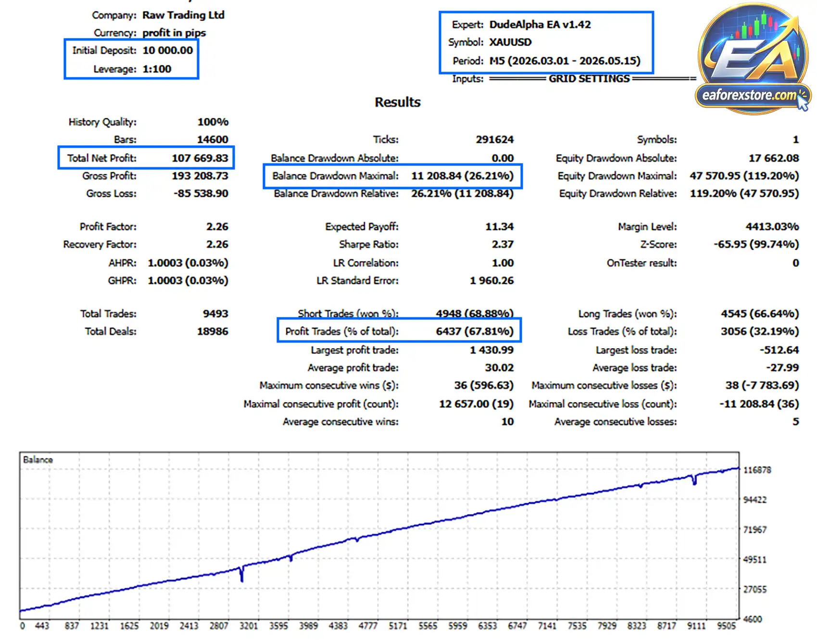Select the 27055 label on the balance axis
This screenshot has width=817, height=644.
(755, 589)
